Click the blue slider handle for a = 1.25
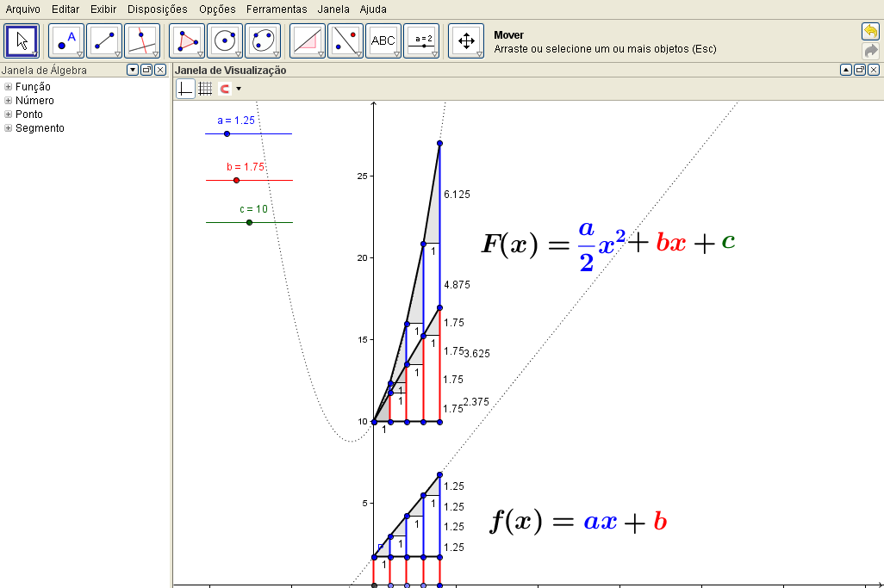 227,133
